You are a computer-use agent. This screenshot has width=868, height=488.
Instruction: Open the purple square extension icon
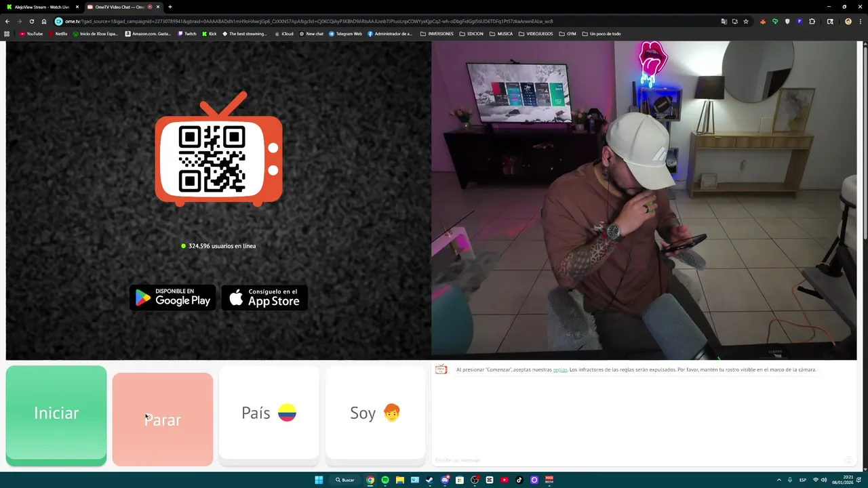800,22
